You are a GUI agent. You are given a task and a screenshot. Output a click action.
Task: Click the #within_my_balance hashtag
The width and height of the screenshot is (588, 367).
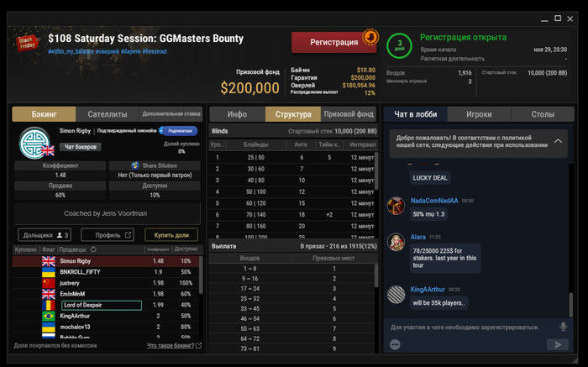coord(71,51)
